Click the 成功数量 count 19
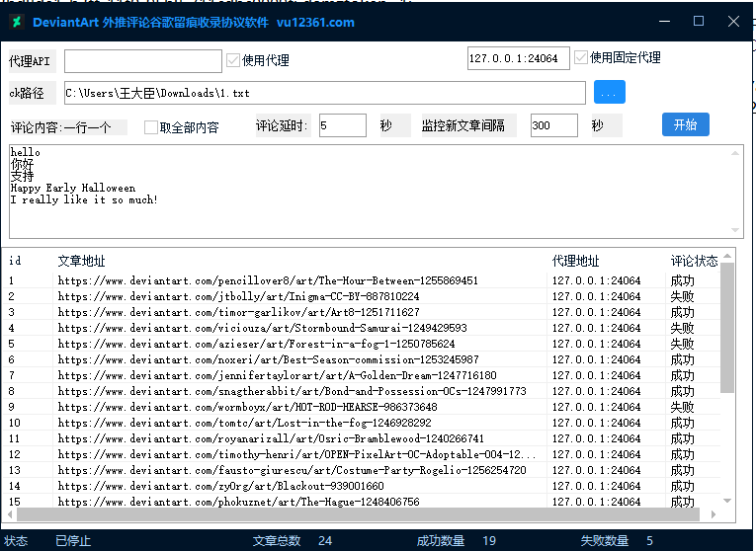The image size is (756, 551). click(x=489, y=541)
